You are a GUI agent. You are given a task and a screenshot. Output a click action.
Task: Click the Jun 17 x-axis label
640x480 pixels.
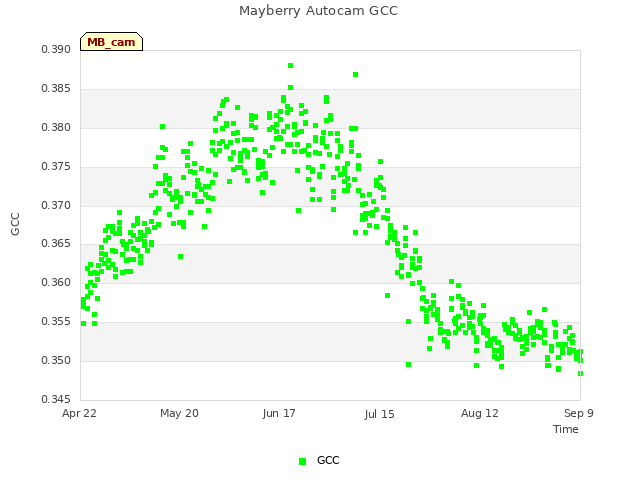point(279,413)
